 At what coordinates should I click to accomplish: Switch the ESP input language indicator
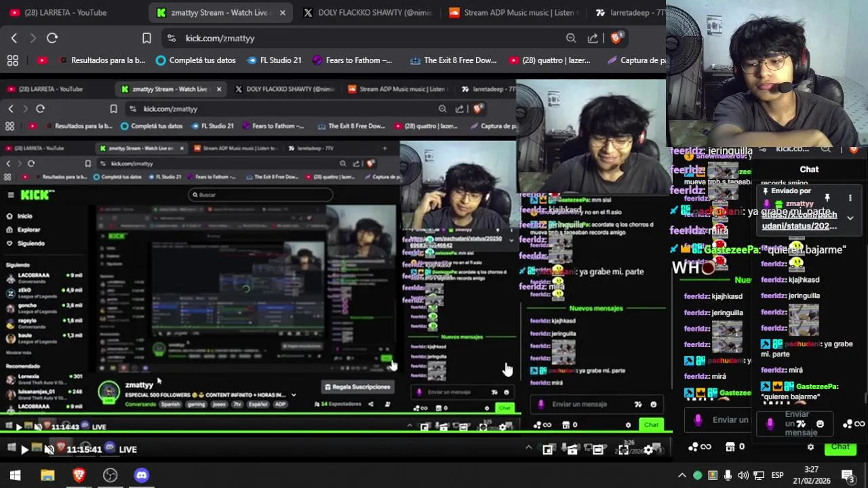click(x=777, y=475)
